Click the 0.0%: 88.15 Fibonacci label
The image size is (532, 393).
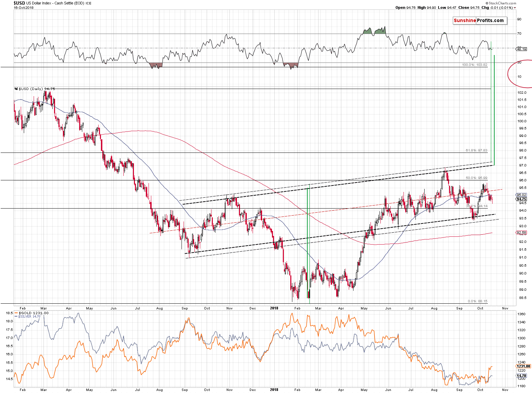point(478,301)
